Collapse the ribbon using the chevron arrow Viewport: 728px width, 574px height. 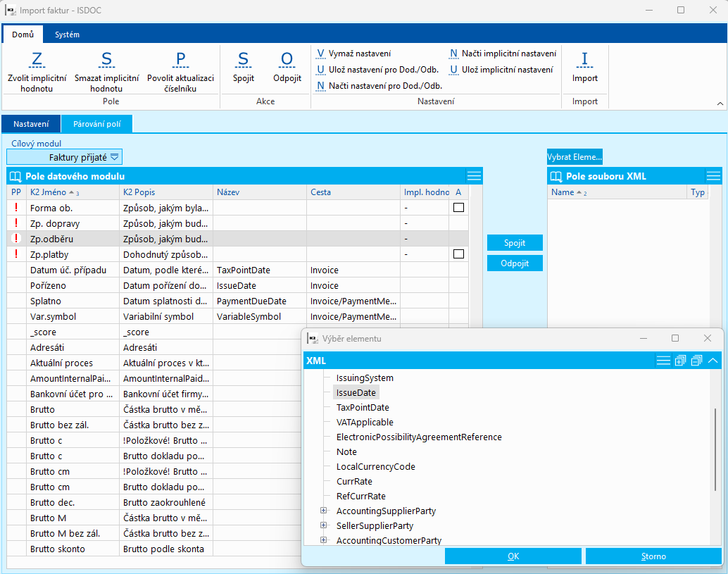[720, 104]
